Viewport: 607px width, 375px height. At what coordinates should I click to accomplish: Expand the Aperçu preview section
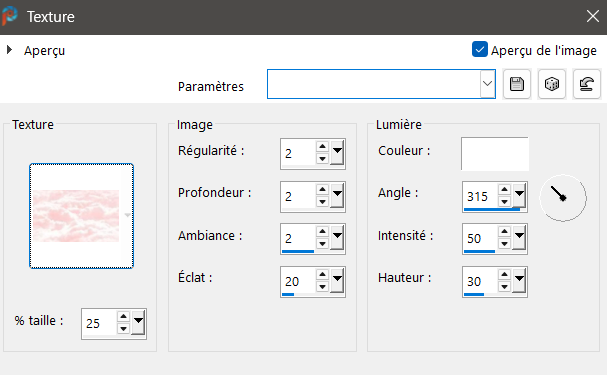pos(10,50)
